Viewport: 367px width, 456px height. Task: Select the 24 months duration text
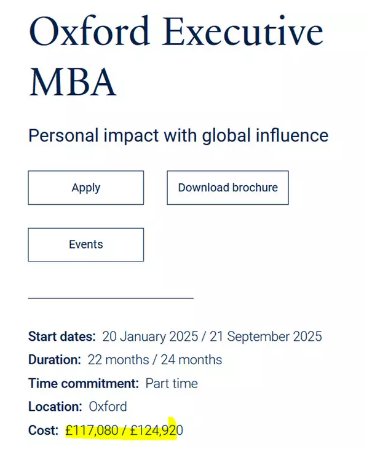tap(191, 360)
